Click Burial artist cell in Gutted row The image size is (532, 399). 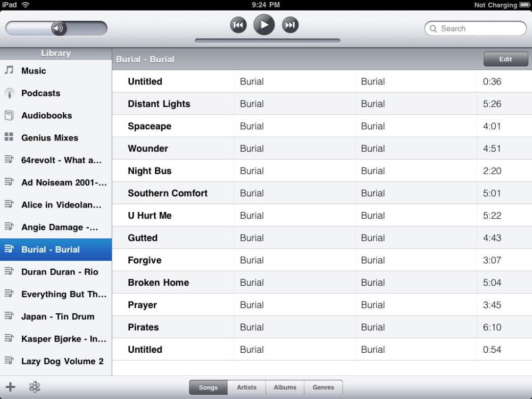pyautogui.click(x=252, y=238)
